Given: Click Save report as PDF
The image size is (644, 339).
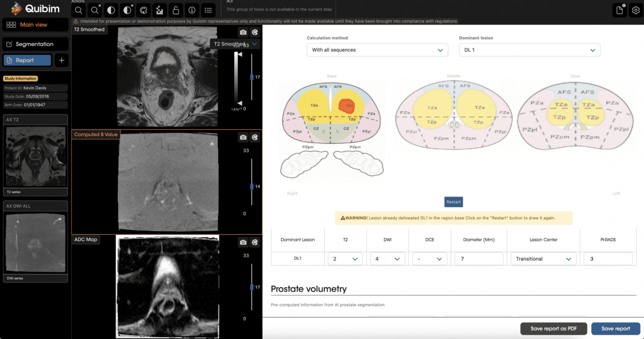Looking at the screenshot, I should (553, 329).
